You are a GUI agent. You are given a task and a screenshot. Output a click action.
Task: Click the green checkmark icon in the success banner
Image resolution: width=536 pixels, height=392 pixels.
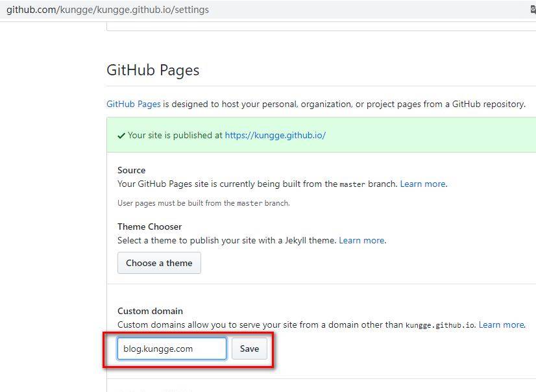[120, 136]
